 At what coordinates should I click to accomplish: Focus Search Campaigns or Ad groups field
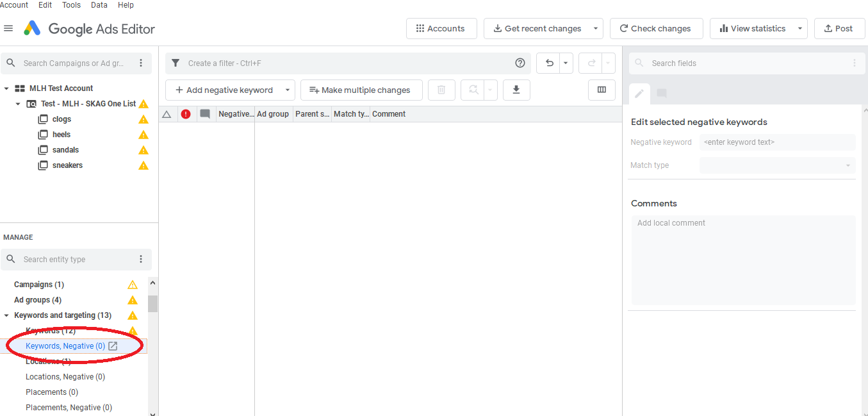point(74,63)
